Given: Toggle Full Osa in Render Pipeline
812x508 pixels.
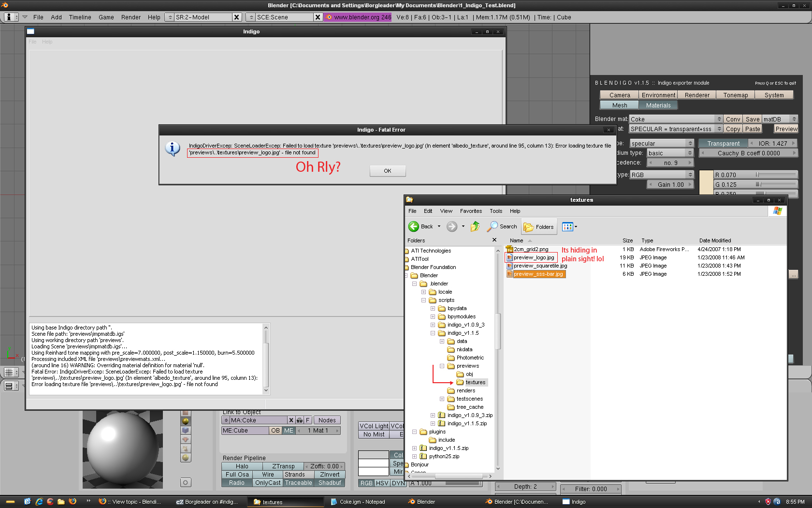Looking at the screenshot, I should [x=237, y=475].
